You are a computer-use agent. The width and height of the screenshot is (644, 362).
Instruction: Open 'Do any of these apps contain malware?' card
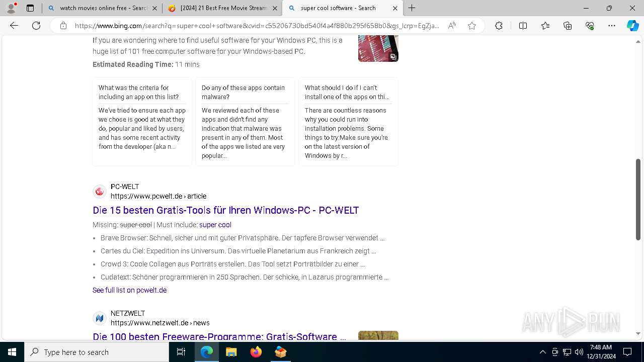(245, 122)
